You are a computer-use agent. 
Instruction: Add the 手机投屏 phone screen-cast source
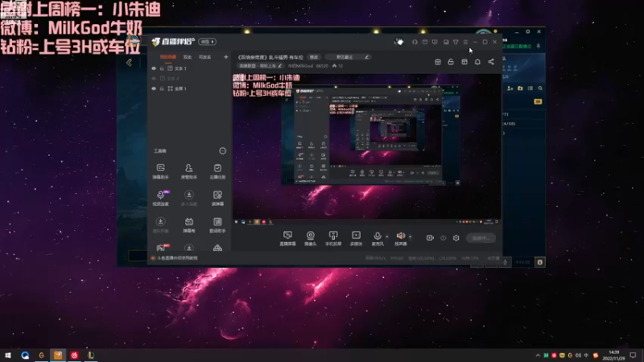pos(333,238)
